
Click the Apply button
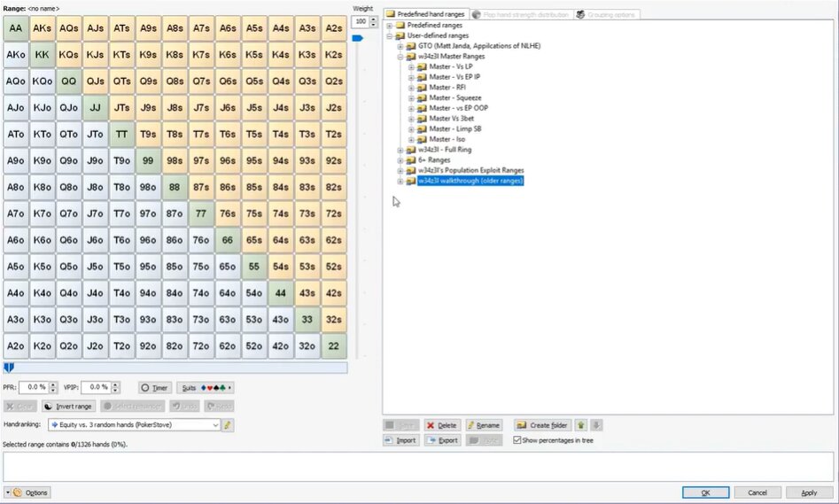click(x=808, y=492)
